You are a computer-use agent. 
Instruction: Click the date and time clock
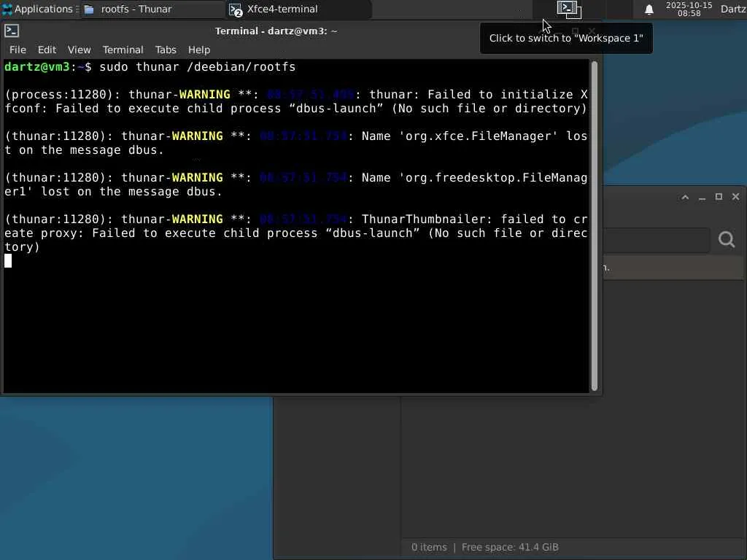(689, 9)
